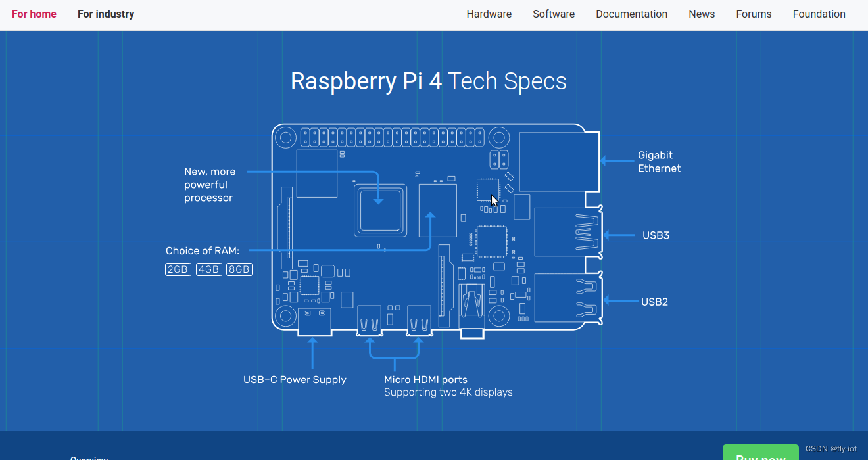Click the Choice of RAM label
The image size is (868, 460).
click(203, 251)
